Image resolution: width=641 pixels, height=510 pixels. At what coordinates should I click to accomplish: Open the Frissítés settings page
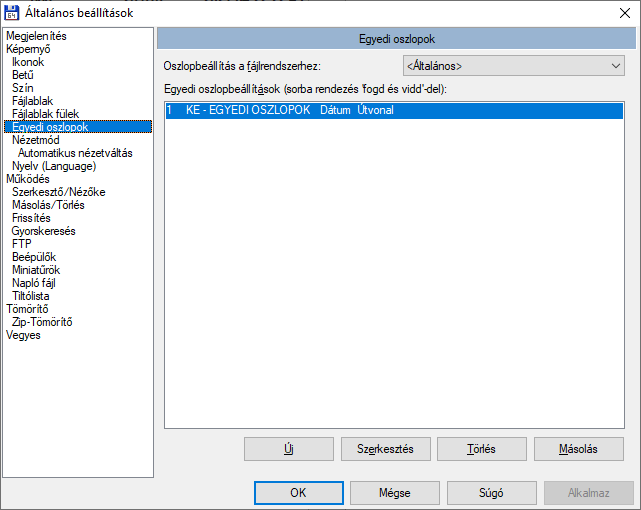(x=31, y=218)
